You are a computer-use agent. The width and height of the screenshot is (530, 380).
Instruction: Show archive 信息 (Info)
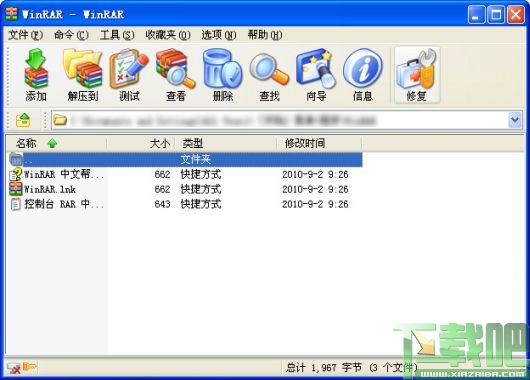[x=363, y=75]
